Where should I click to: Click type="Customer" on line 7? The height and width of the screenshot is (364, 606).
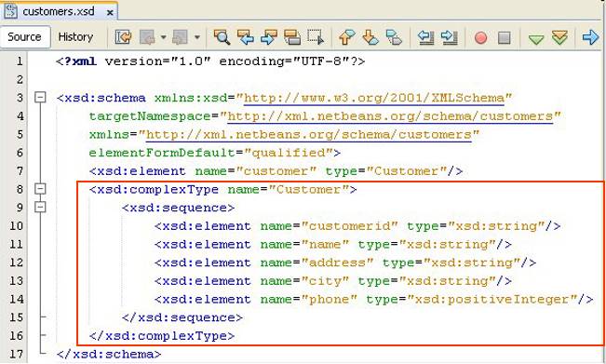pyautogui.click(x=385, y=170)
